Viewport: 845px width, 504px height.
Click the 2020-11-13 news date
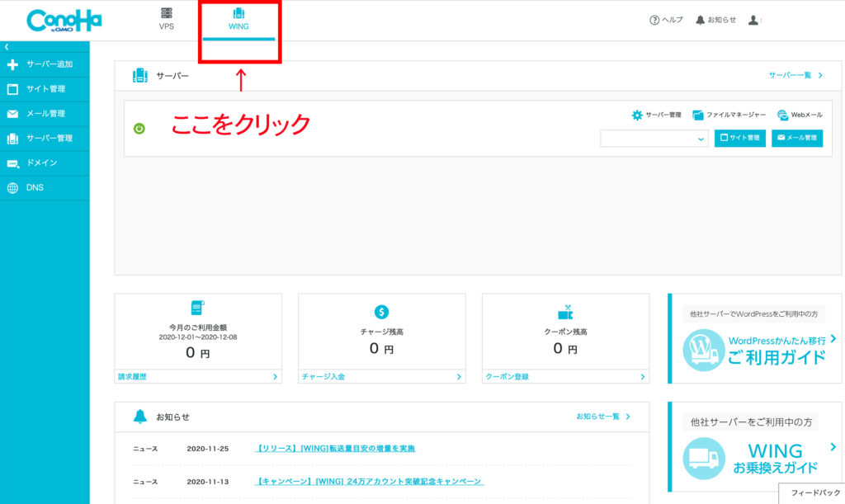[207, 482]
